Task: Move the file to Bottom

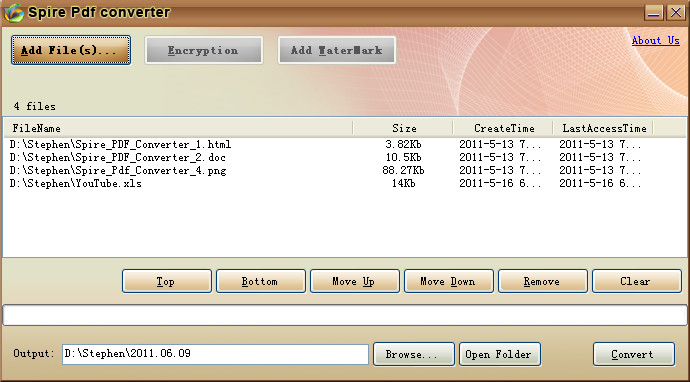Action: click(261, 281)
